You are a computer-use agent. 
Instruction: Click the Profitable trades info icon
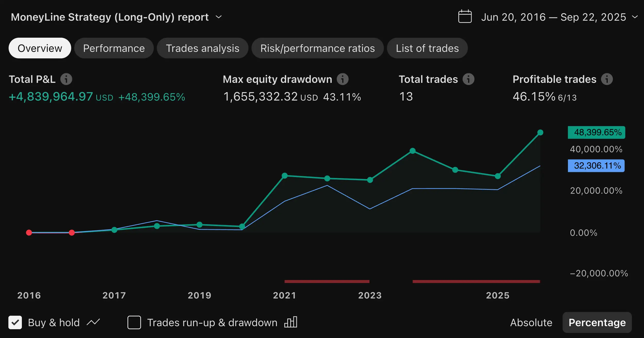pos(607,79)
